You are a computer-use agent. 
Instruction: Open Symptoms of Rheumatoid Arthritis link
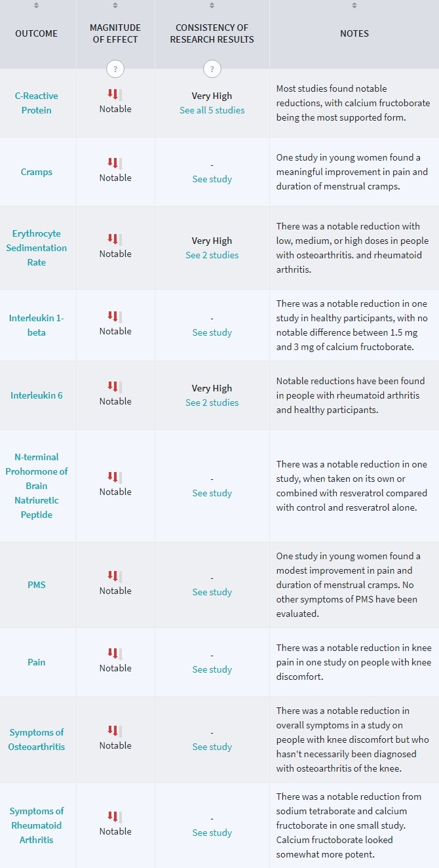point(37,825)
